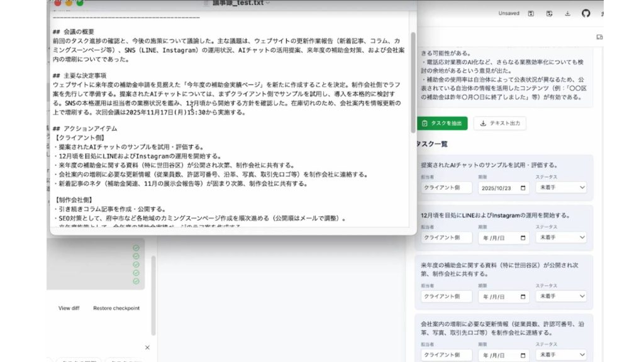644x362 pixels.
Task: Click the bottom green checkmark in the checklist
Action: (x=136, y=281)
